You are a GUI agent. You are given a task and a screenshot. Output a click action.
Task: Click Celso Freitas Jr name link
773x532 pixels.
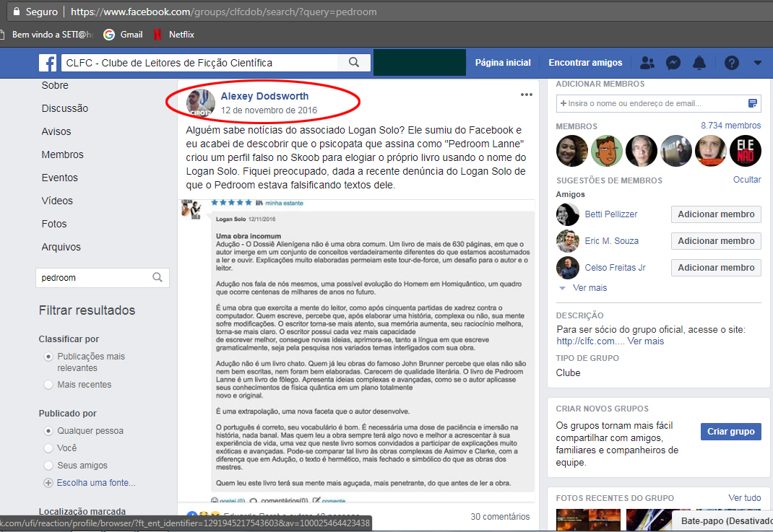click(615, 268)
